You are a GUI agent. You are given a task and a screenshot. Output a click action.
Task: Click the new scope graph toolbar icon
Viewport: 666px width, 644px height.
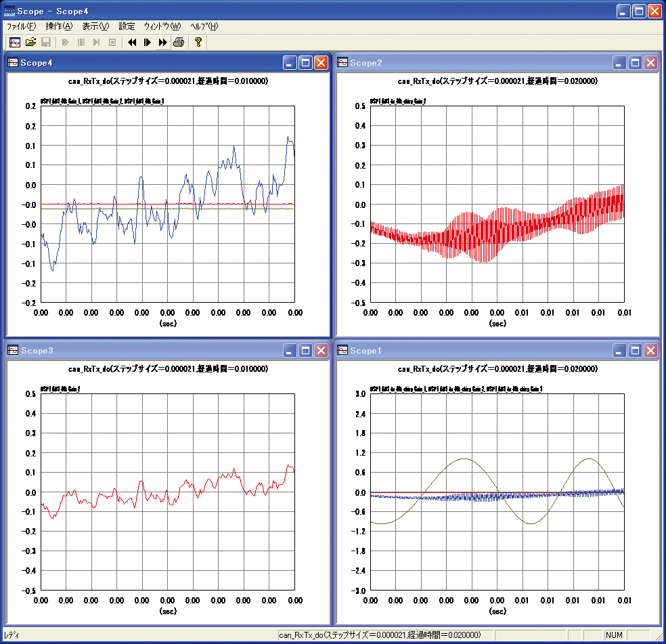click(14, 42)
